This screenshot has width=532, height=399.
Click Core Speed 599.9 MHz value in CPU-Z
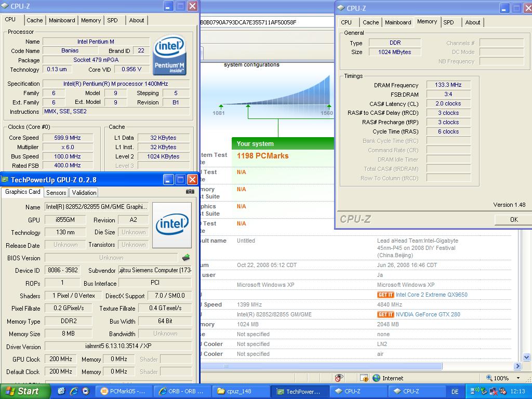point(68,138)
